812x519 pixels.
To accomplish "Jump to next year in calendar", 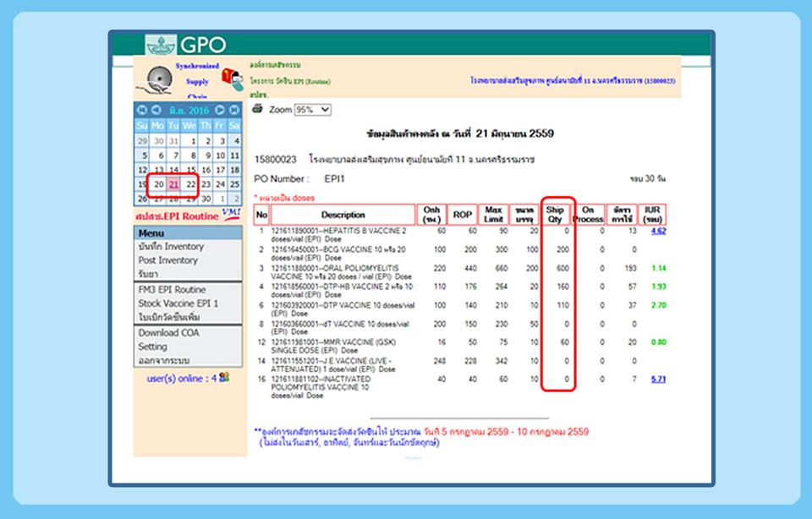I will [x=234, y=110].
